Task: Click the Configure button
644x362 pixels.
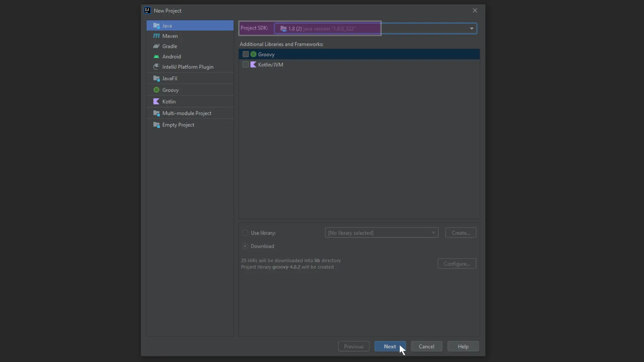Action: coord(457,263)
